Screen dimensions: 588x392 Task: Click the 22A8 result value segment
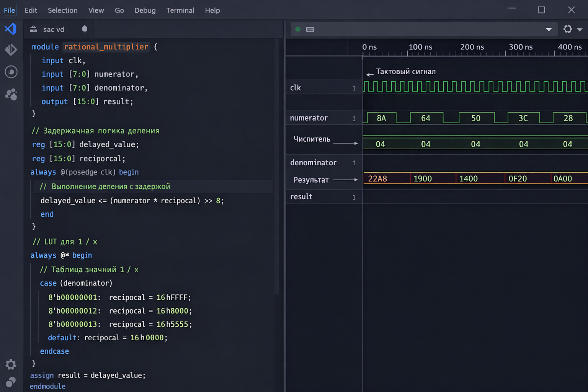click(377, 179)
